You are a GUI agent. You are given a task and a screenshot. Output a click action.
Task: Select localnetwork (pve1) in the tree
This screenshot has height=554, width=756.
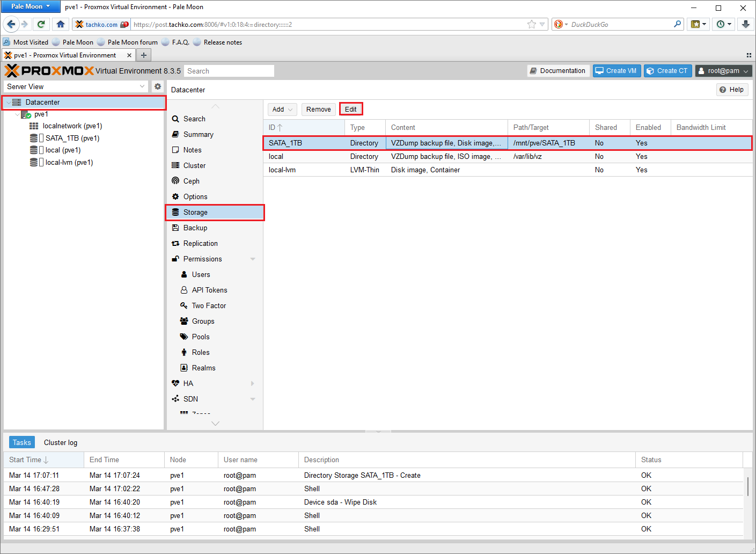[x=72, y=126]
